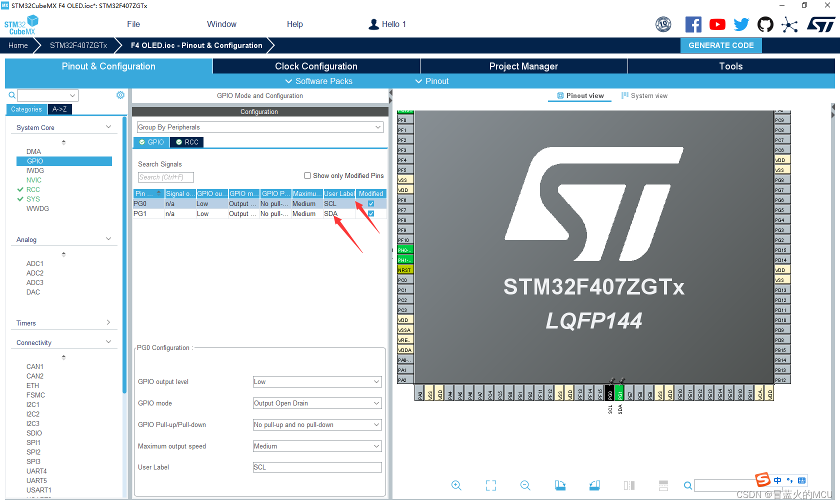Open the ST logo link at top right
The height and width of the screenshot is (504, 840).
click(x=820, y=24)
